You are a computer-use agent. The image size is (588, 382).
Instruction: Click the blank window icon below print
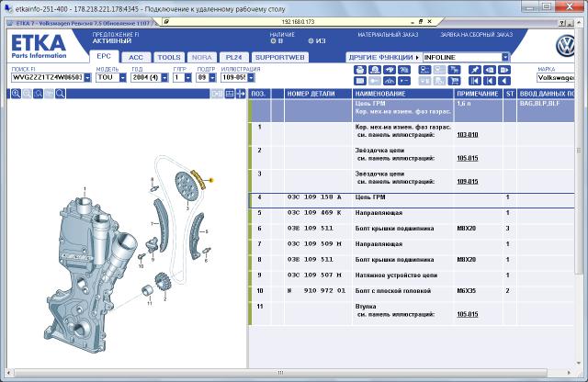coord(359,81)
